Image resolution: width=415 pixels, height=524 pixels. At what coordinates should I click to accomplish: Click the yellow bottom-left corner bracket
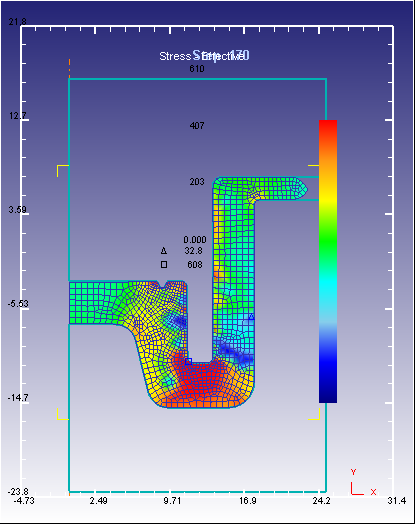click(x=63, y=414)
